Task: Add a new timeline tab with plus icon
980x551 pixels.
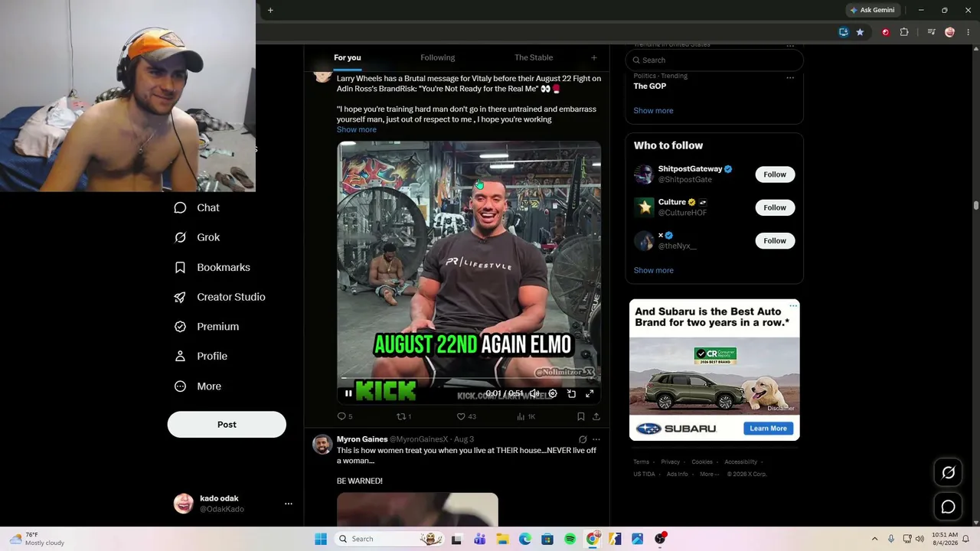Action: (x=593, y=57)
